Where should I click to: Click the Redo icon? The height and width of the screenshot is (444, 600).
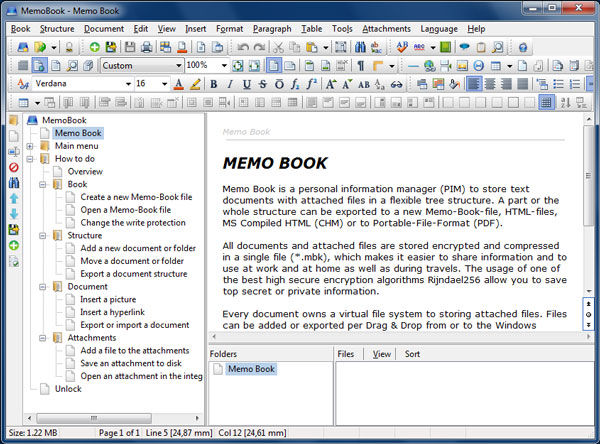tap(259, 47)
